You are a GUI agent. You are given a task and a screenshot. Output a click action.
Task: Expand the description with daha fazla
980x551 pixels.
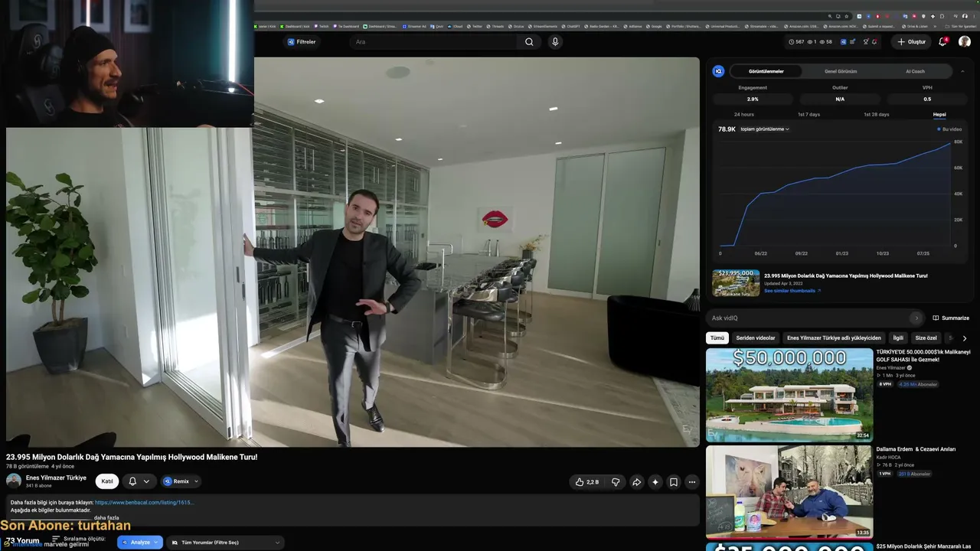click(x=106, y=518)
